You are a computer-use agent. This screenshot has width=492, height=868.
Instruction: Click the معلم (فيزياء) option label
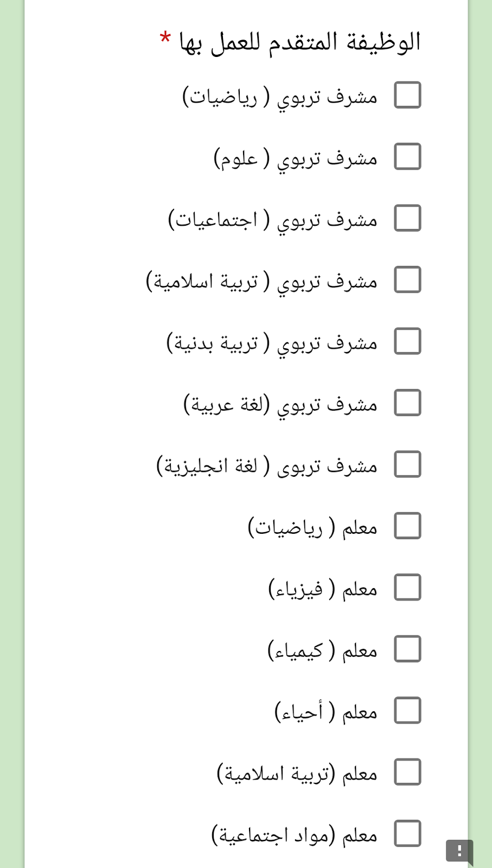pos(322,589)
